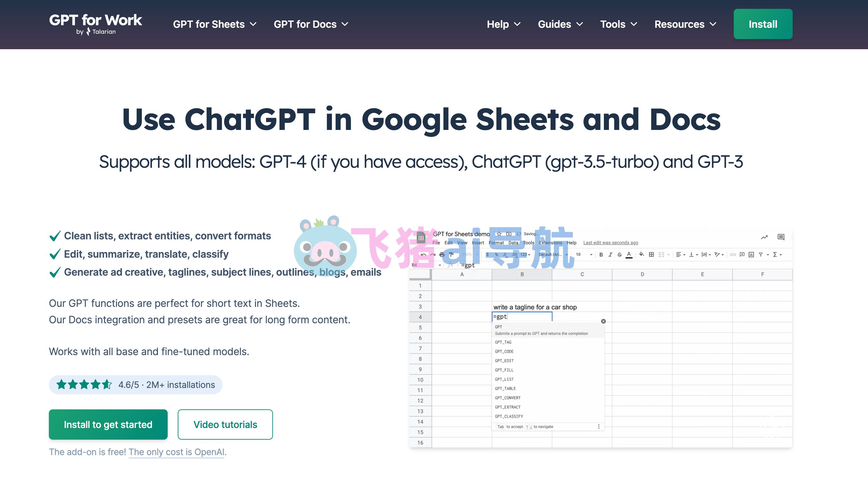
Task: Click the comment history icon at top right
Action: pos(781,237)
